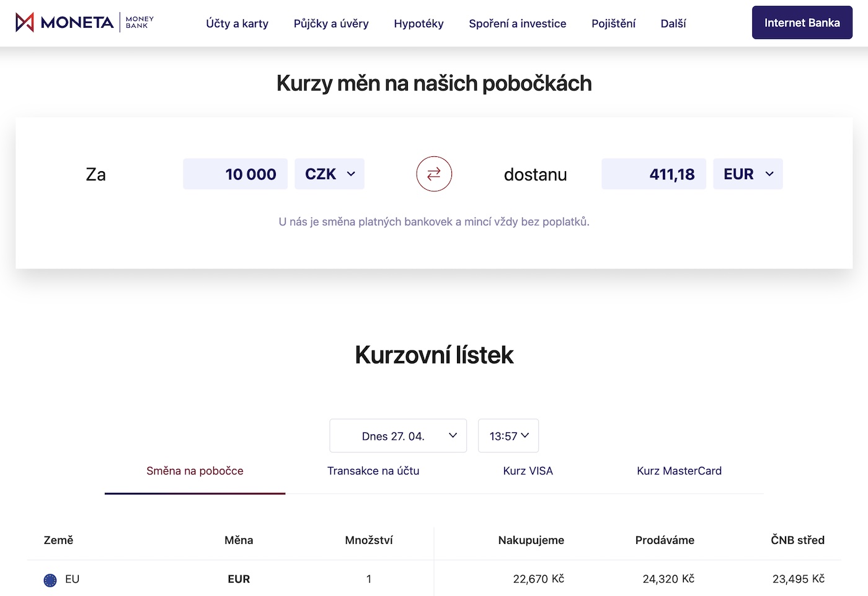Open the "Další" menu
Viewport: 868px width, 596px height.
(x=673, y=23)
